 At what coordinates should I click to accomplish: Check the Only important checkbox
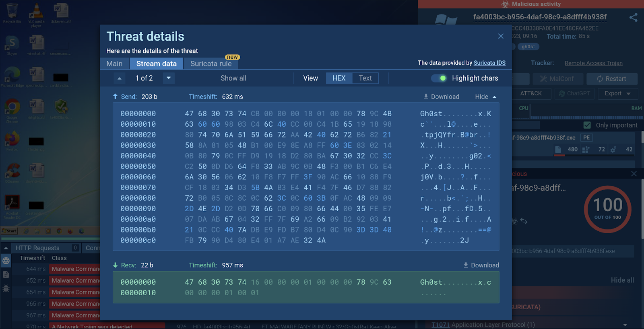point(587,125)
